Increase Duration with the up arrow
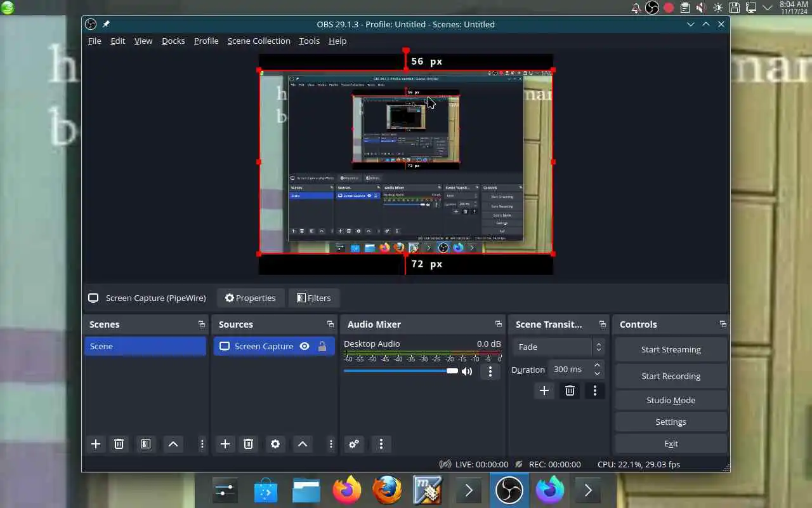Image resolution: width=812 pixels, height=508 pixels. pos(597,365)
